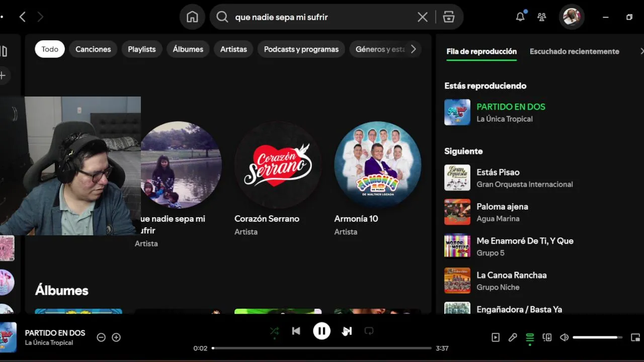Click the search magnifier icon
The width and height of the screenshot is (644, 362).
pyautogui.click(x=222, y=17)
